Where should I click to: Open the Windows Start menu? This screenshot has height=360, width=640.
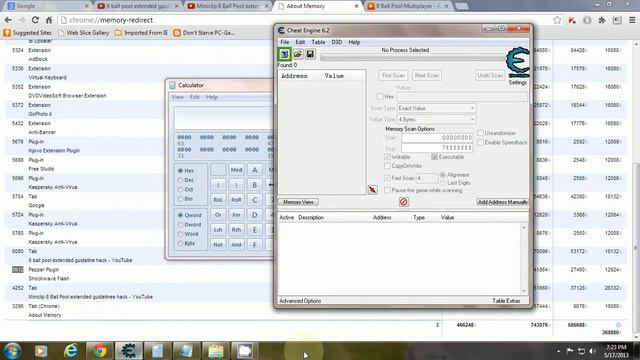coord(12,351)
